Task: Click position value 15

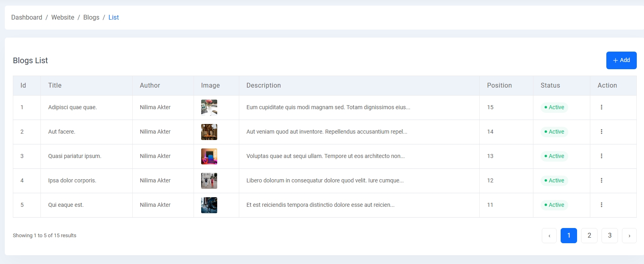Action: click(490, 107)
